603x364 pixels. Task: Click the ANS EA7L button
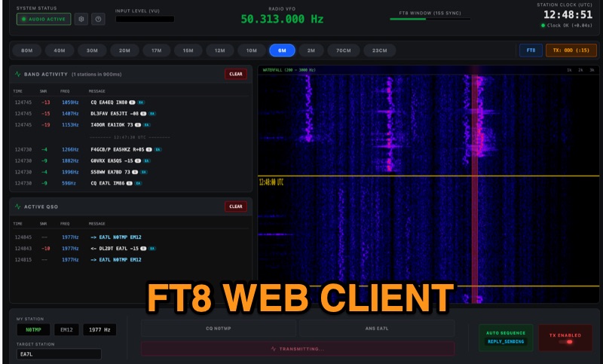click(x=377, y=329)
